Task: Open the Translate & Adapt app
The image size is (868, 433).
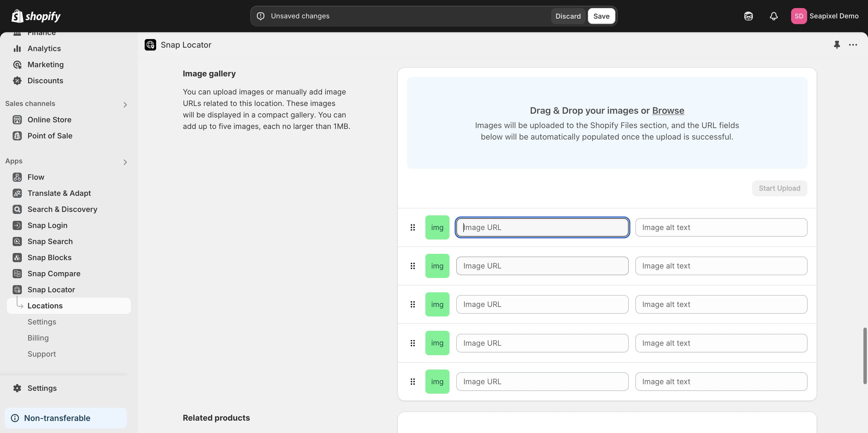Action: (x=59, y=193)
